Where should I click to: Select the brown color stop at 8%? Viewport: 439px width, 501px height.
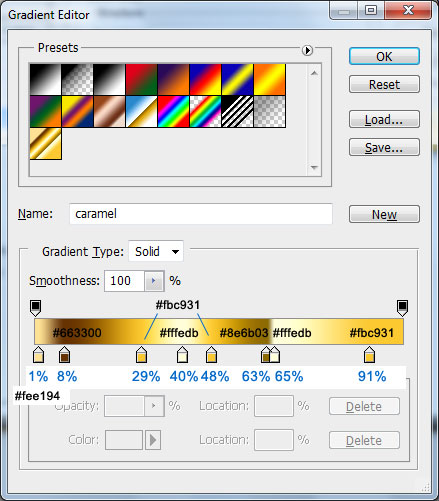click(x=64, y=355)
